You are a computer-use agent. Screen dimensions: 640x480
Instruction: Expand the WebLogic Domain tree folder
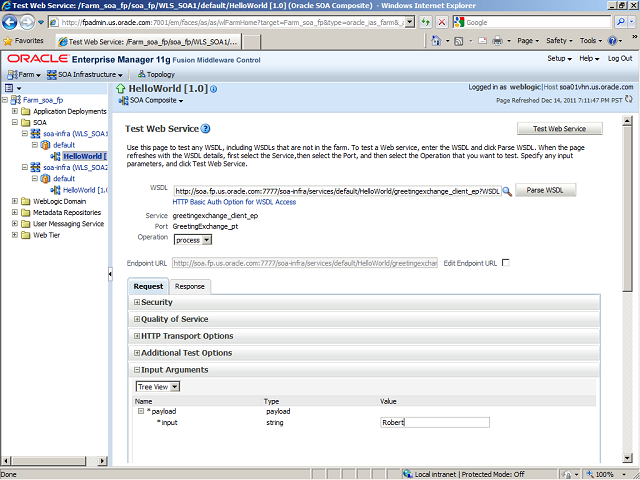coord(14,200)
